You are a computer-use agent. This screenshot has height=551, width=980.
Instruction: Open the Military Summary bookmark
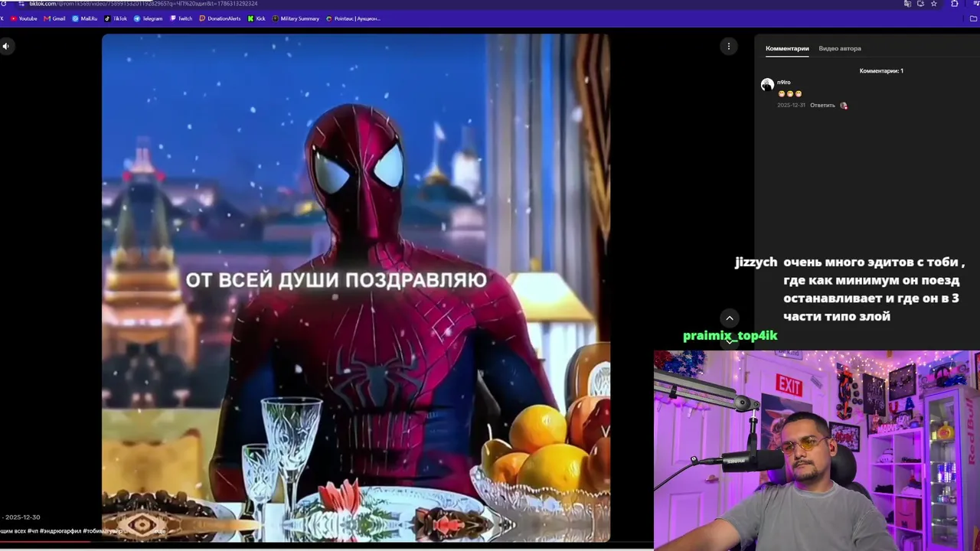[296, 18]
